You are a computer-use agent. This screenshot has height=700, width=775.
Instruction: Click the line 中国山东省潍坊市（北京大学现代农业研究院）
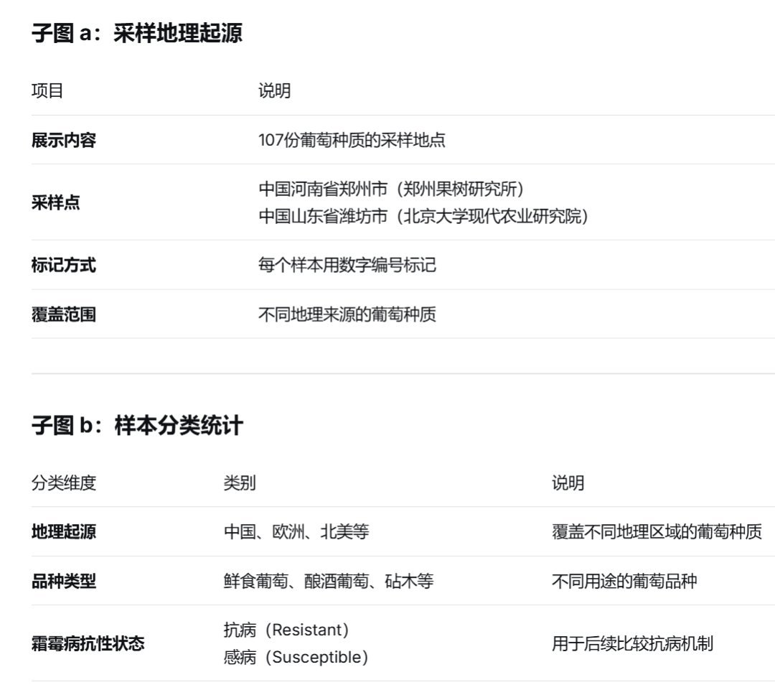click(x=423, y=216)
